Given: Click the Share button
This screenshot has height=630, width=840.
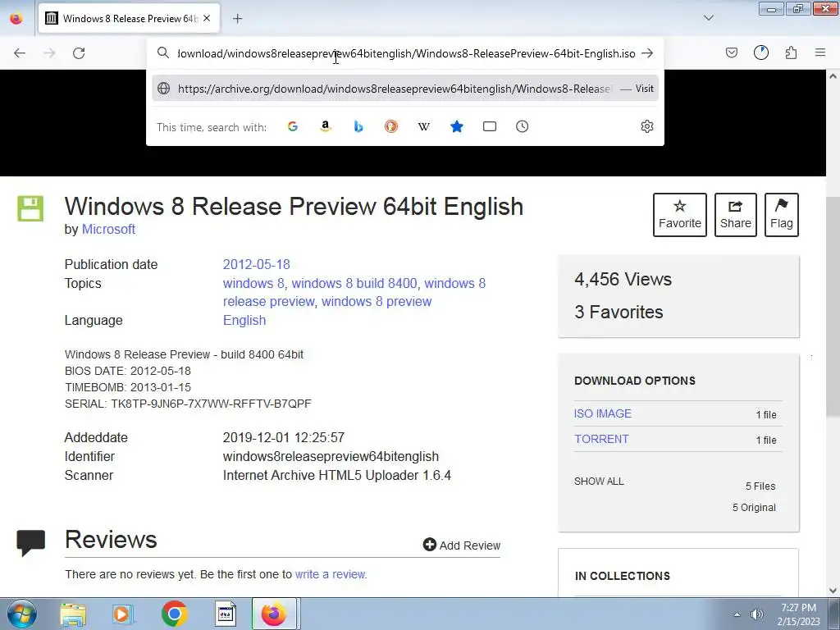Looking at the screenshot, I should [x=736, y=215].
